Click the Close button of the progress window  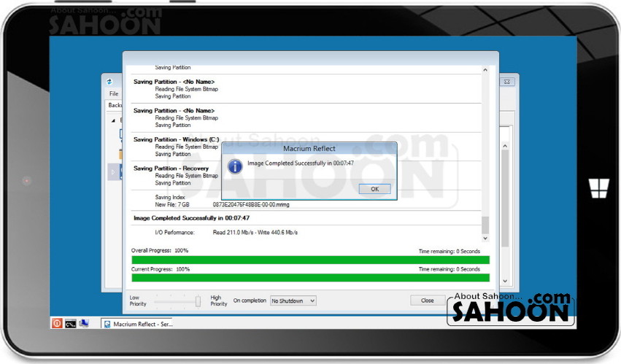[x=427, y=301]
